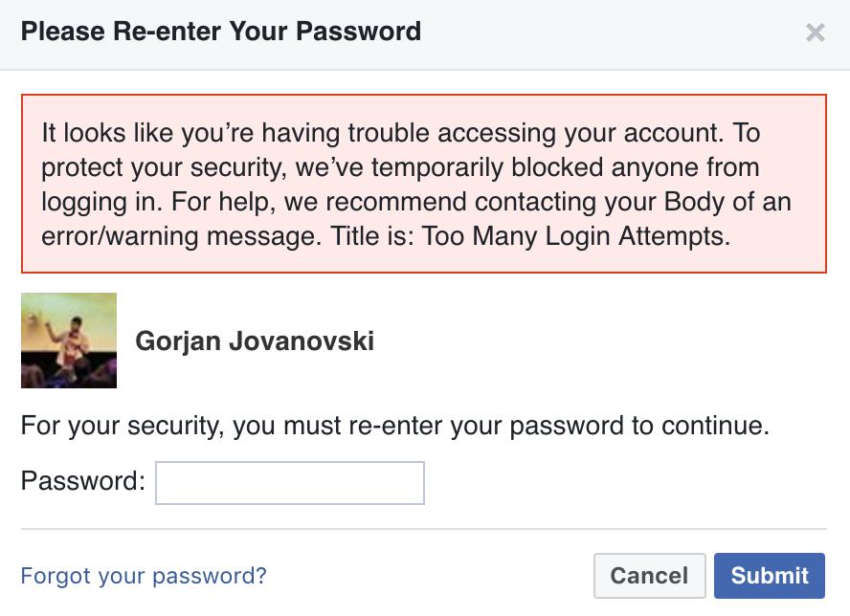Open the Forgot your password link

(144, 576)
